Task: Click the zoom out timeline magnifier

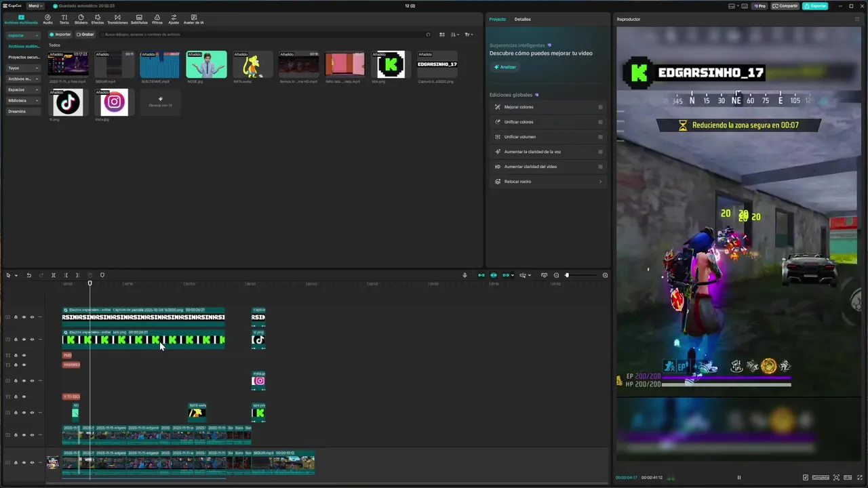Action: coord(556,275)
